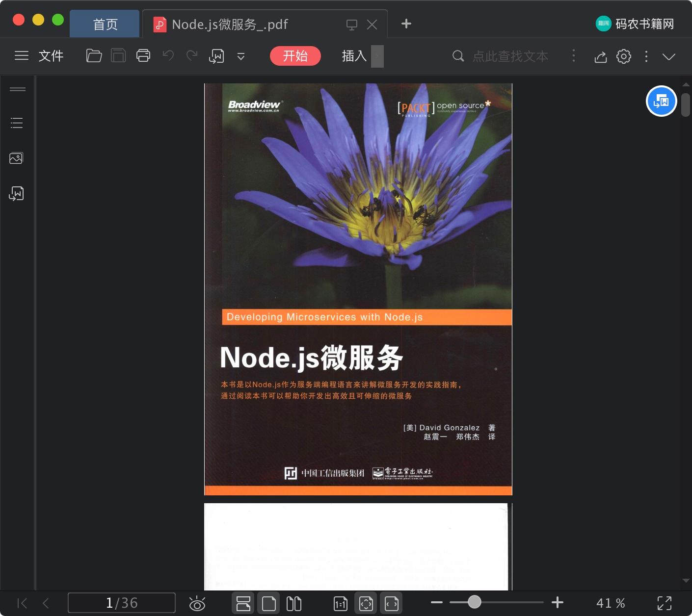Add a new tab
692x616 pixels.
pyautogui.click(x=406, y=24)
